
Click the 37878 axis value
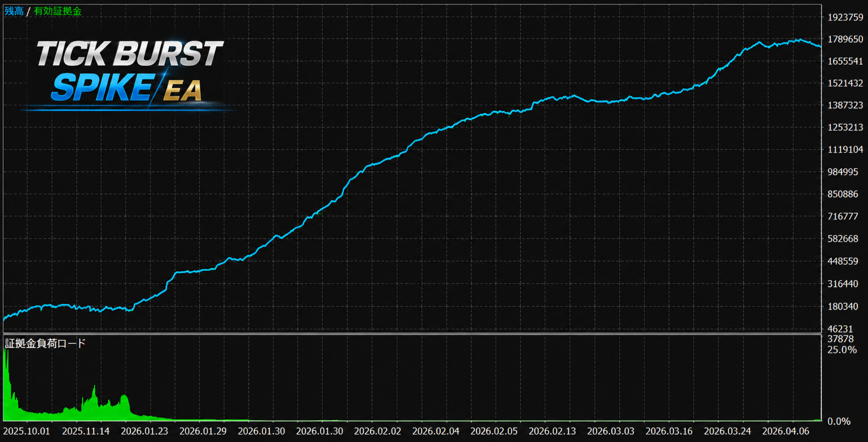click(840, 339)
